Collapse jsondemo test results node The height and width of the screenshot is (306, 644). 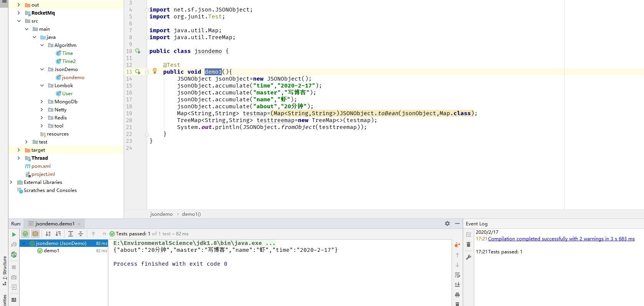tap(24, 243)
